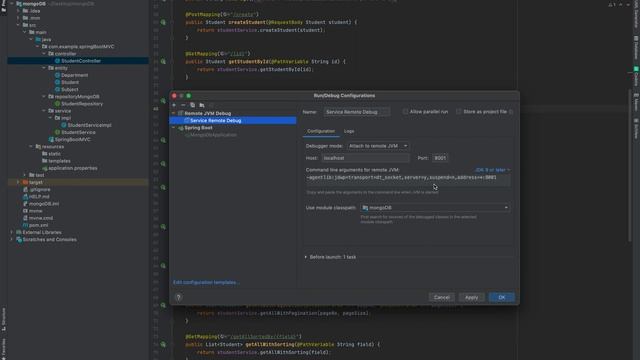Click the gutter icon beside getAllWithSorting
This screenshot has height=360, width=640.
[x=163, y=344]
